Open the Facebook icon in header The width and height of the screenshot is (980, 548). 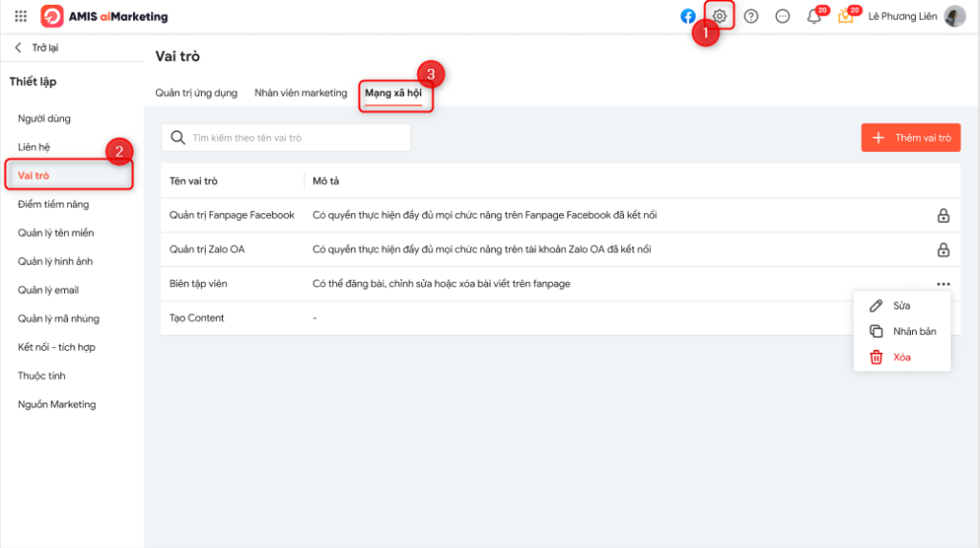point(687,16)
